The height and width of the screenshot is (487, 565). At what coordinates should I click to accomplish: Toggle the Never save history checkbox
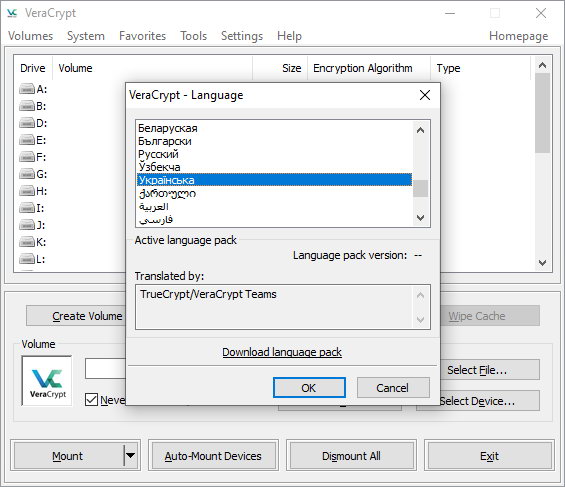pyautogui.click(x=92, y=399)
